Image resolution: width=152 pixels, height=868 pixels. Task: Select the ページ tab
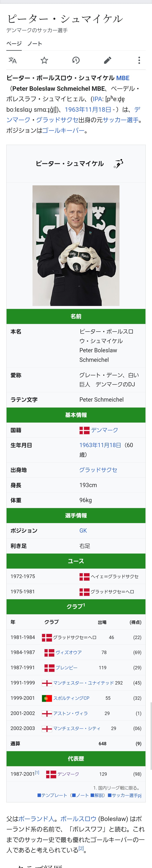click(x=14, y=44)
